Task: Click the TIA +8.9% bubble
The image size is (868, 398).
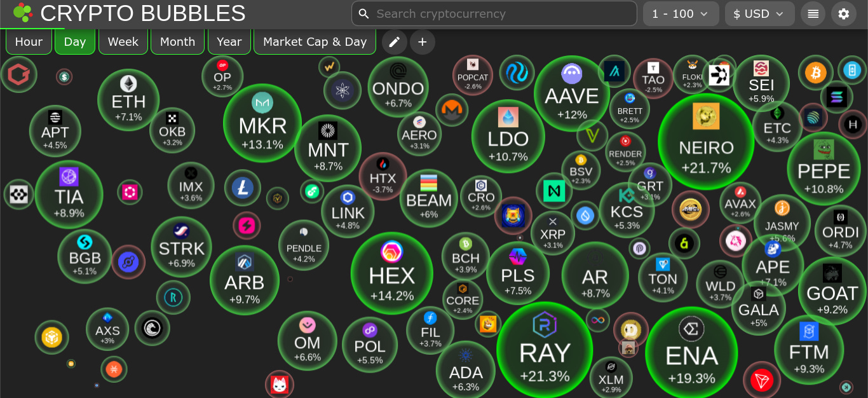Action: tap(69, 194)
